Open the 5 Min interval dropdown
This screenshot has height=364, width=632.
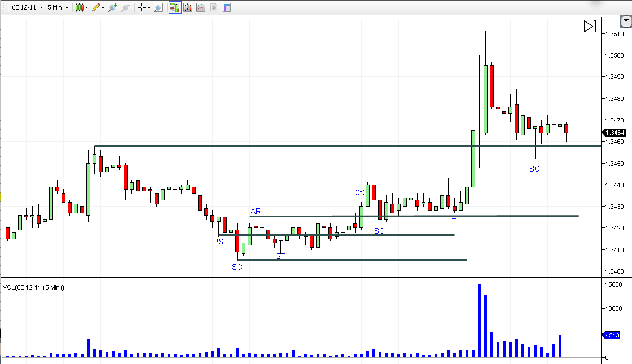(x=58, y=7)
